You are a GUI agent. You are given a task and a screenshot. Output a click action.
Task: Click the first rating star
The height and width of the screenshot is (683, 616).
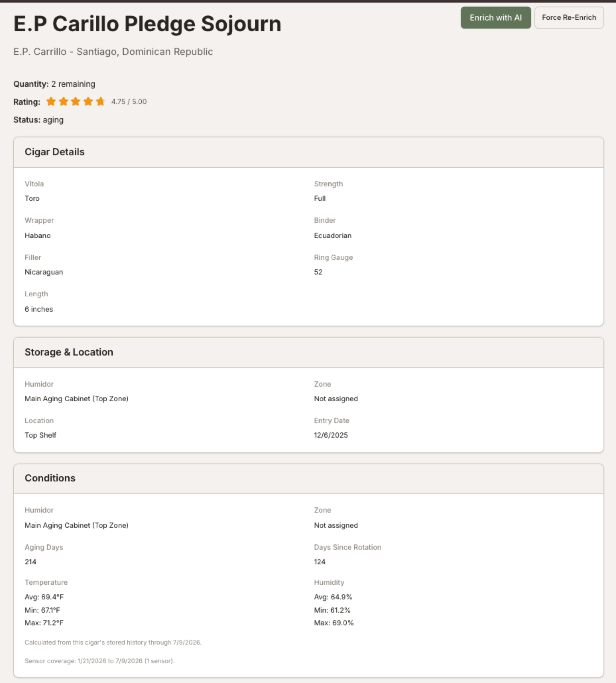[51, 101]
